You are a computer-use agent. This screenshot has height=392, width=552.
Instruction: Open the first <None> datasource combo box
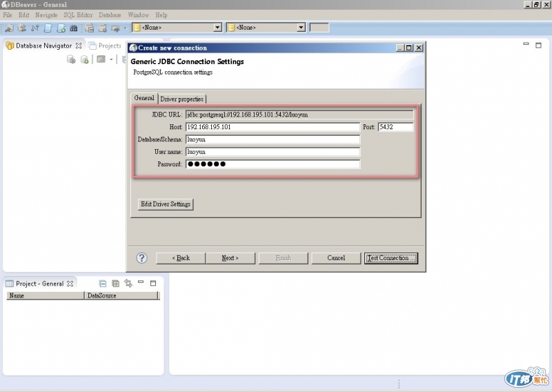(177, 28)
